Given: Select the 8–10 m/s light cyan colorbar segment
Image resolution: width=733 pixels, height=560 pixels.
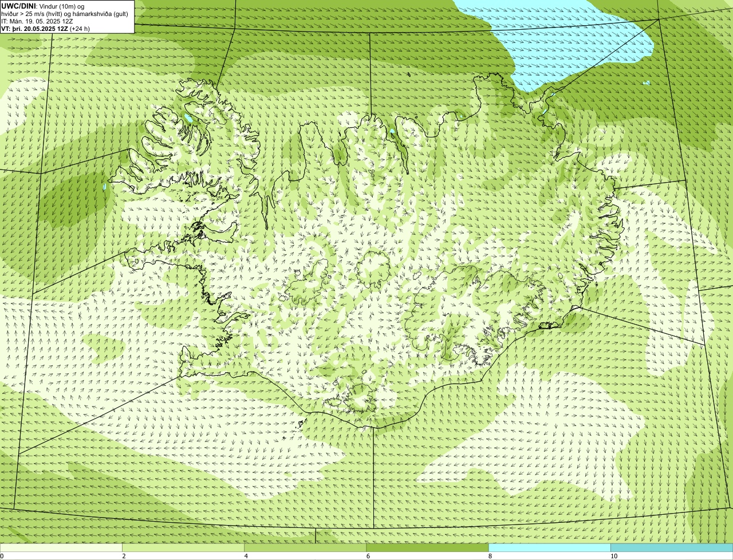Looking at the screenshot, I should tap(550, 547).
